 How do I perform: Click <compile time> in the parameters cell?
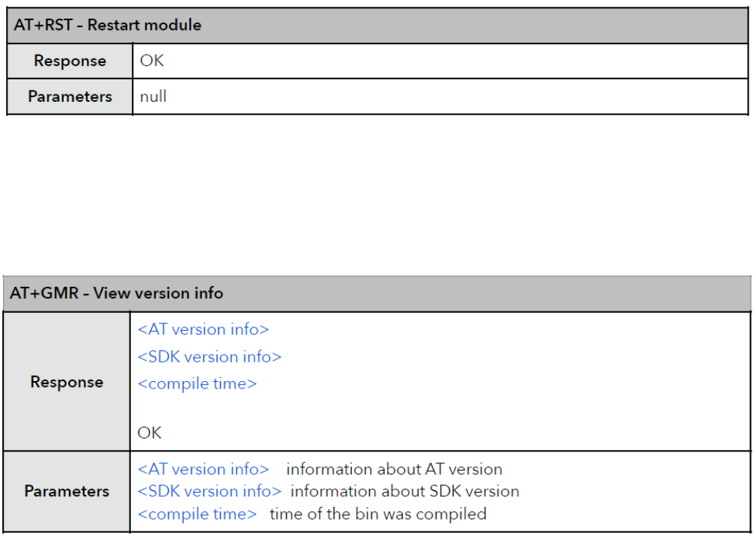click(197, 514)
